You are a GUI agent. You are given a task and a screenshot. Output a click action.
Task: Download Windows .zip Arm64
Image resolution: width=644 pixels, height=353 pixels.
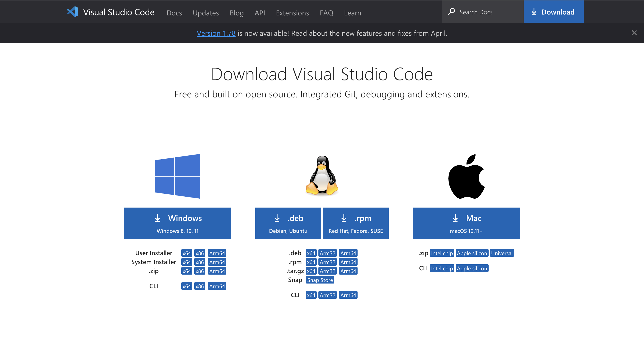217,271
